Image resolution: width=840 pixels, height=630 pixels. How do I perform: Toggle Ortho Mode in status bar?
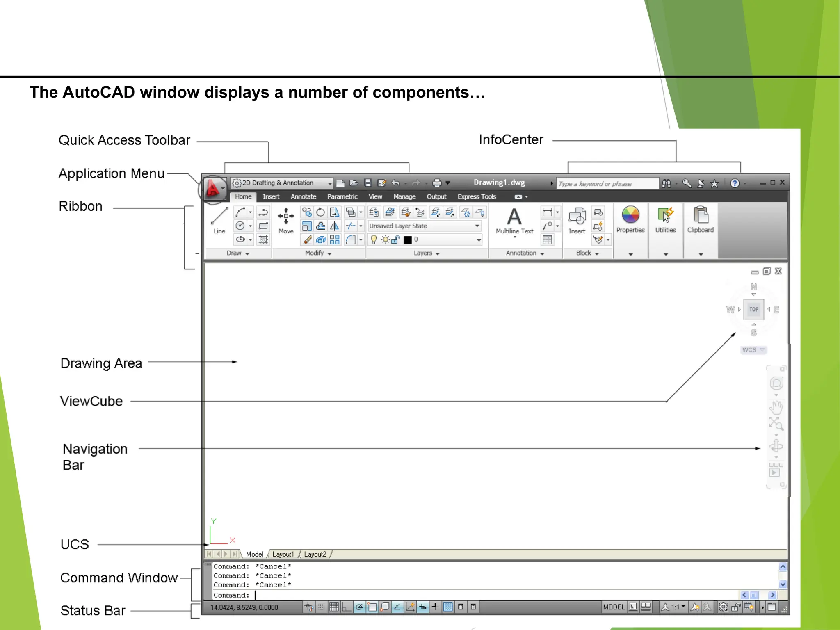tap(347, 607)
